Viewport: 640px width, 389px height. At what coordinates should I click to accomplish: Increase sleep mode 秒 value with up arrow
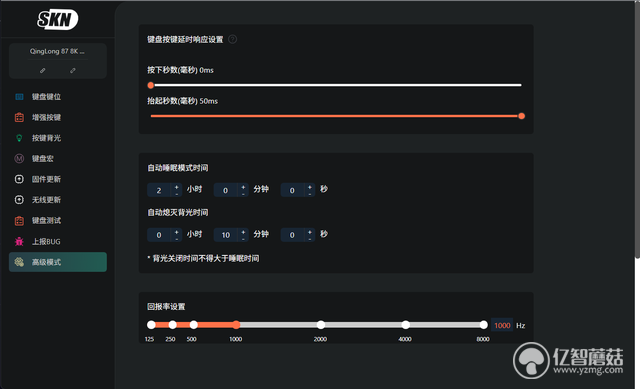pyautogui.click(x=310, y=187)
